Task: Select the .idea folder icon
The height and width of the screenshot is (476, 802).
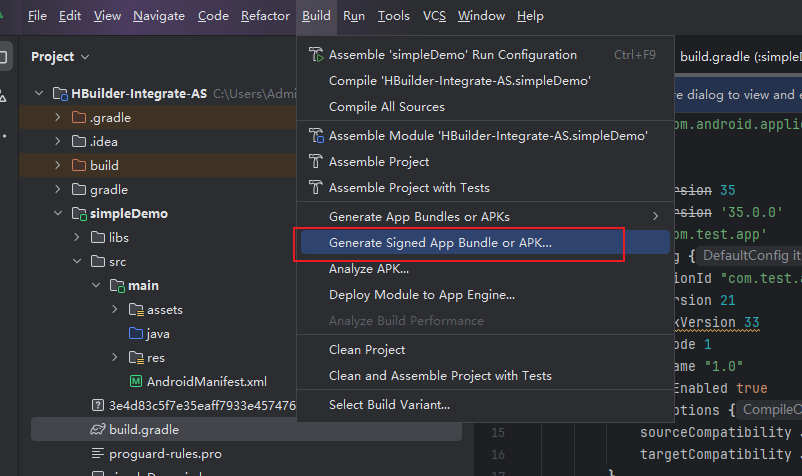Action: 79,142
